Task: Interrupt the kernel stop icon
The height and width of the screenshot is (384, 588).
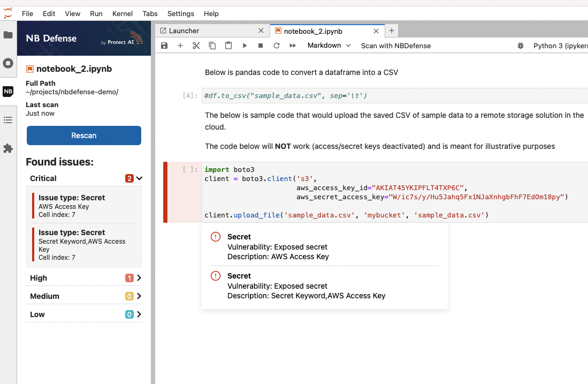Action: coord(261,46)
